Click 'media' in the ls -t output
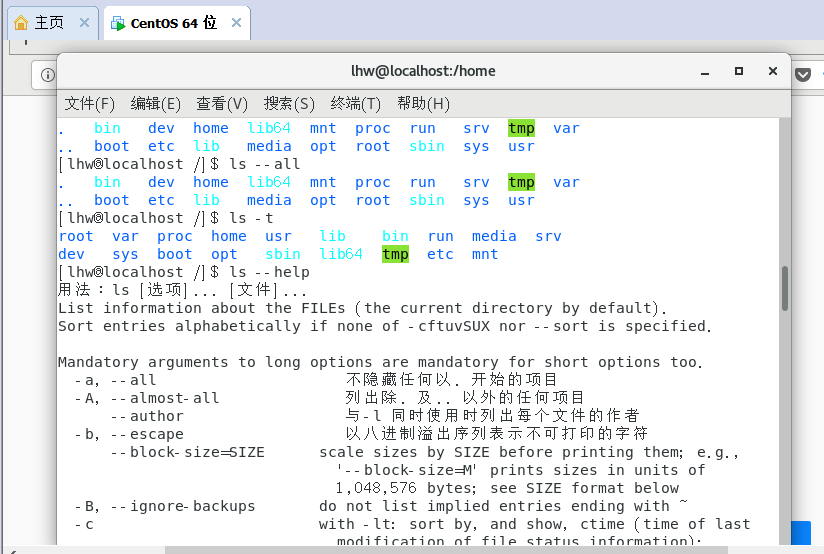The height and width of the screenshot is (554, 824). pos(494,237)
